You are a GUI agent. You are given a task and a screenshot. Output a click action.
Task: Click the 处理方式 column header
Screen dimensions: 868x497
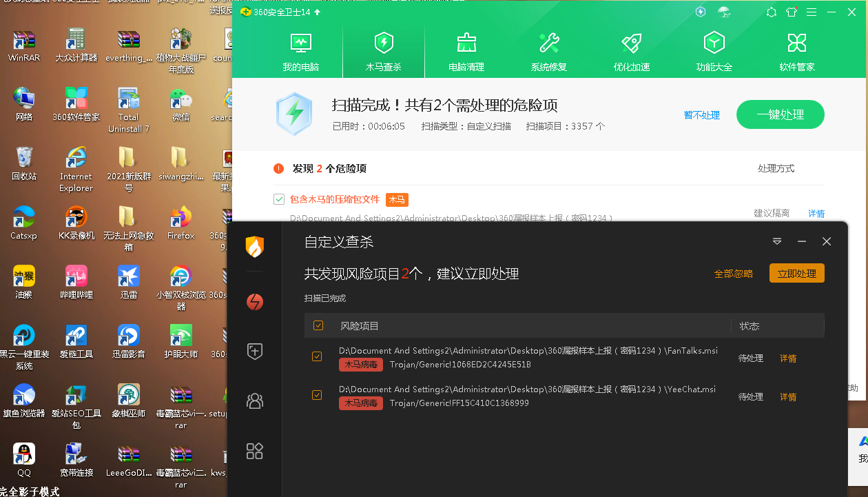point(776,168)
